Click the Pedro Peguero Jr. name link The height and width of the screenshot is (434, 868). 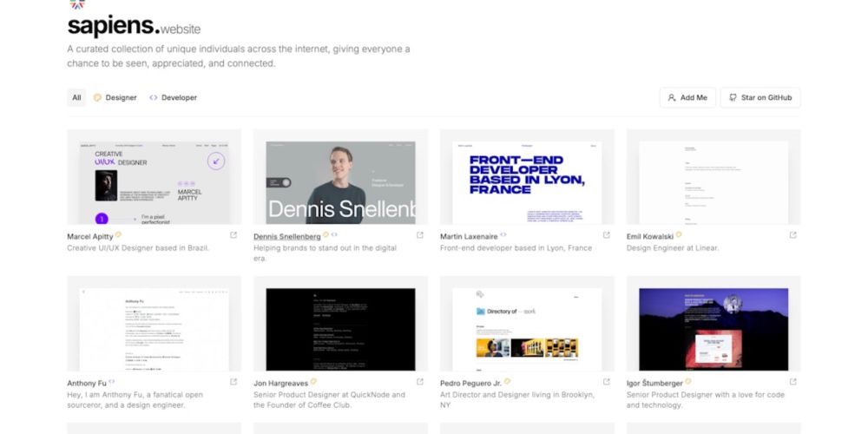[x=470, y=383]
